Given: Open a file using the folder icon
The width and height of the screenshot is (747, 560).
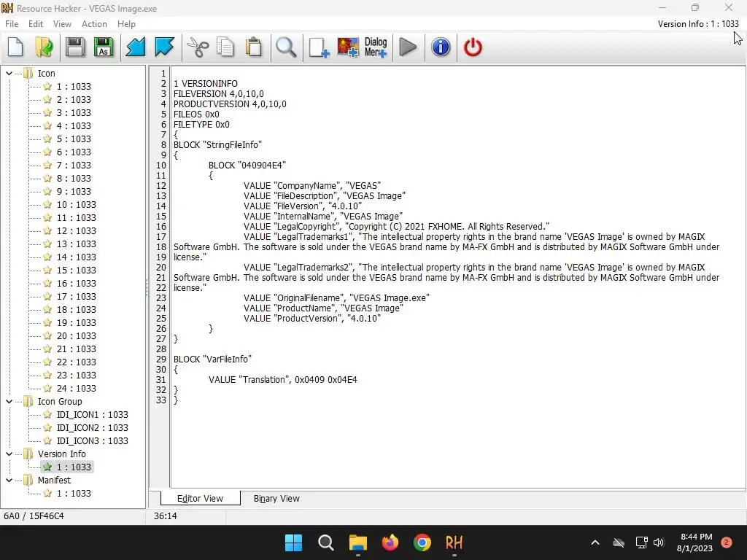Looking at the screenshot, I should 44,47.
